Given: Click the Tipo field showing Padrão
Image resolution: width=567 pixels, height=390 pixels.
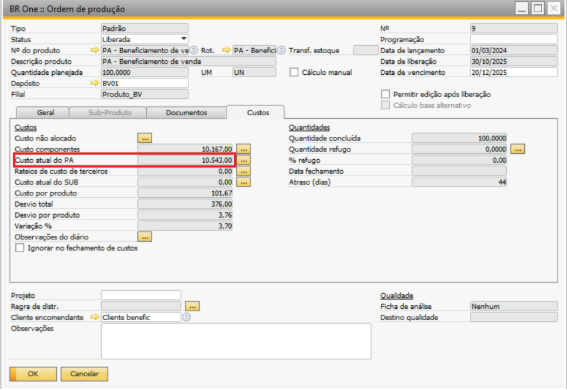Looking at the screenshot, I should point(145,28).
